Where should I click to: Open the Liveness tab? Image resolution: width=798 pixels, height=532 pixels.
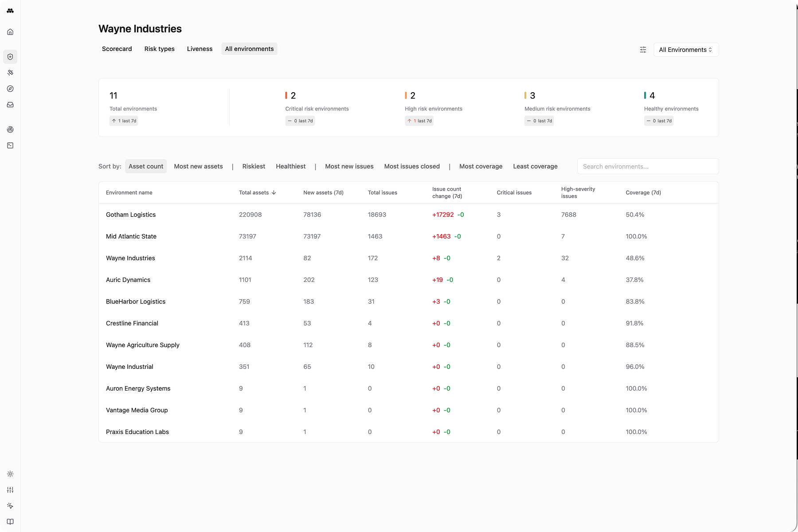pos(199,49)
